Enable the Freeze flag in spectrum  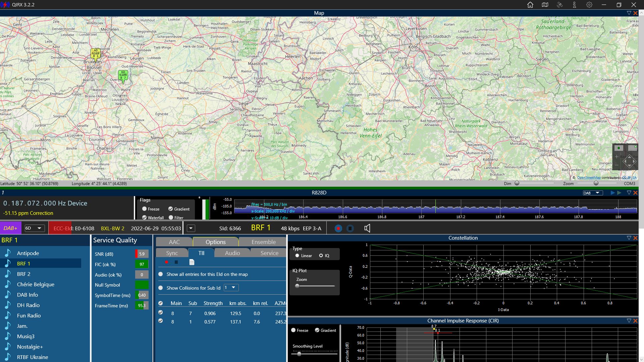(145, 209)
